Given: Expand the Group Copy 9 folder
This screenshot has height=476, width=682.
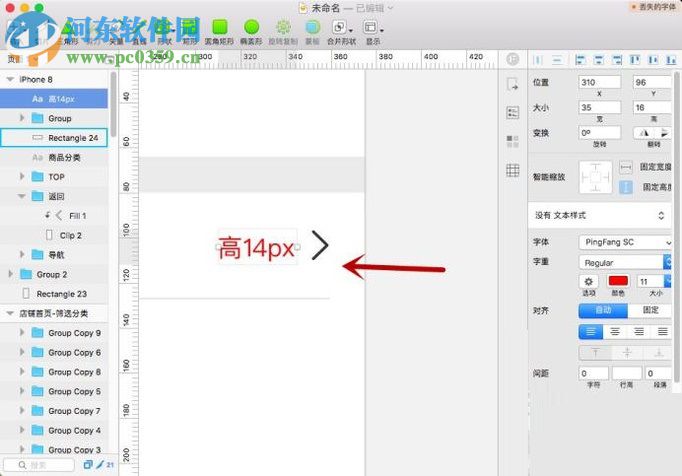Looking at the screenshot, I should (x=22, y=332).
